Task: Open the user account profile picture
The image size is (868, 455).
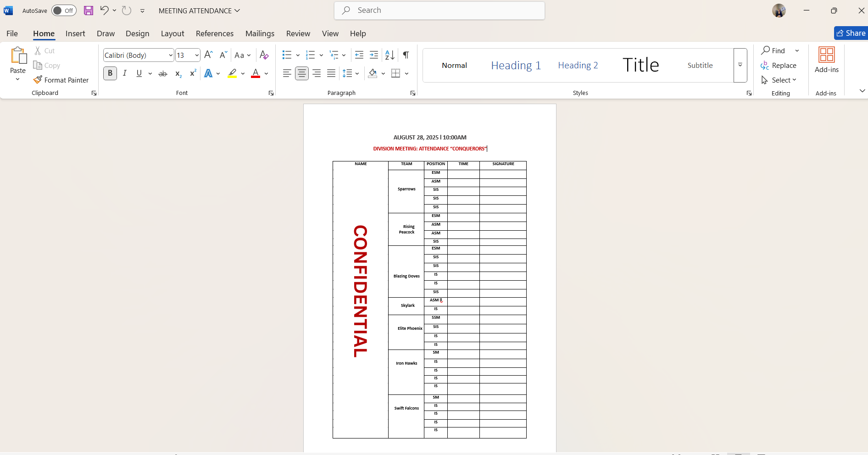Action: (x=779, y=11)
